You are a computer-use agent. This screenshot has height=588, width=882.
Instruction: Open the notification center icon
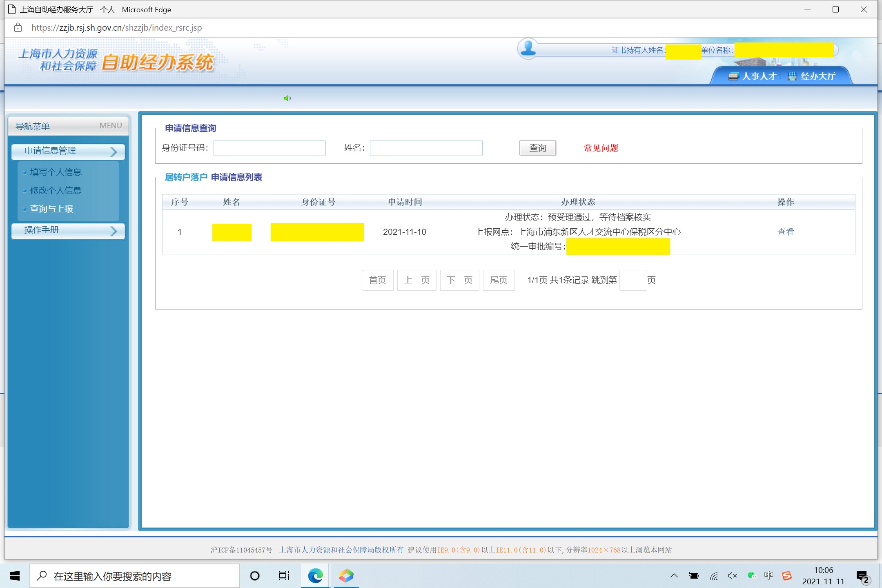point(863,577)
